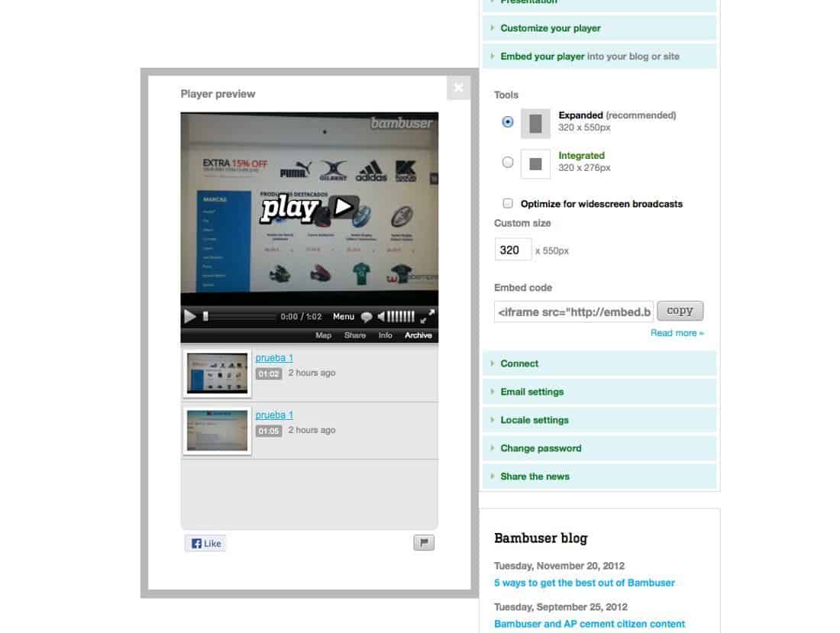Enter fullscreen with the expand arrows icon
The width and height of the screenshot is (840, 633).
click(x=428, y=316)
